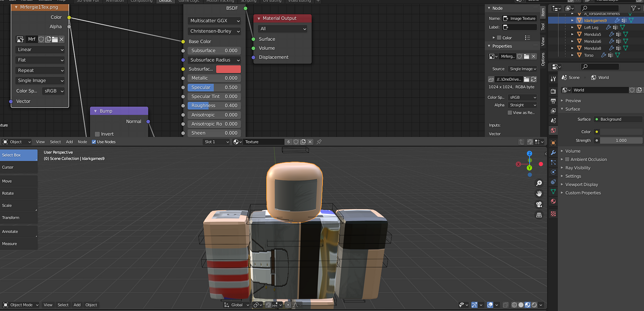Collapse the Bump node
The width and height of the screenshot is (644, 311).
click(95, 111)
